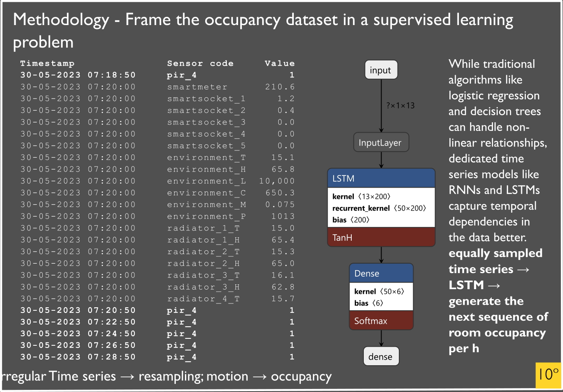
Task: Click the blue LSTM layer header
Action: click(x=381, y=178)
